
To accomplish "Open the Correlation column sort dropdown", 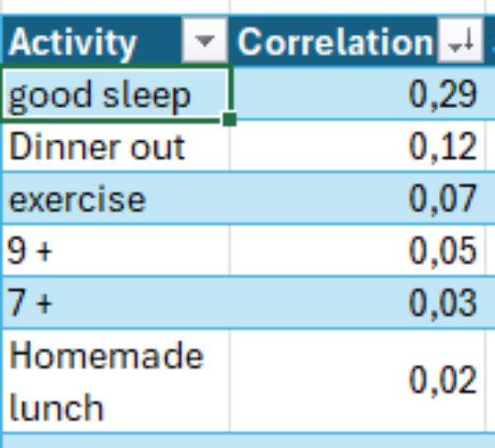I will [459, 42].
